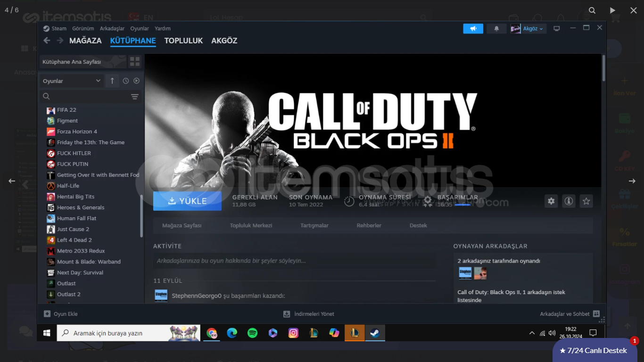Image resolution: width=644 pixels, height=362 pixels.
Task: Open İndirmeleri Yönet downloads manager
Action: point(309,314)
